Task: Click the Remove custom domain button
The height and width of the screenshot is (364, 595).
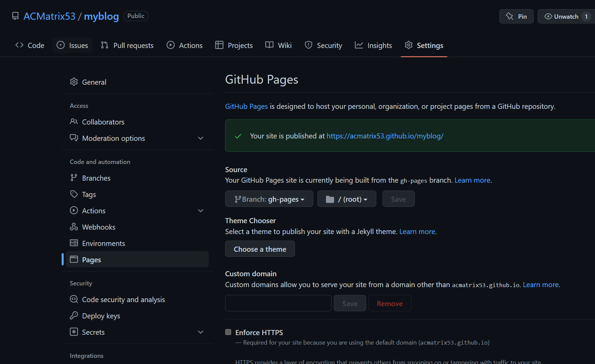Action: 390,303
